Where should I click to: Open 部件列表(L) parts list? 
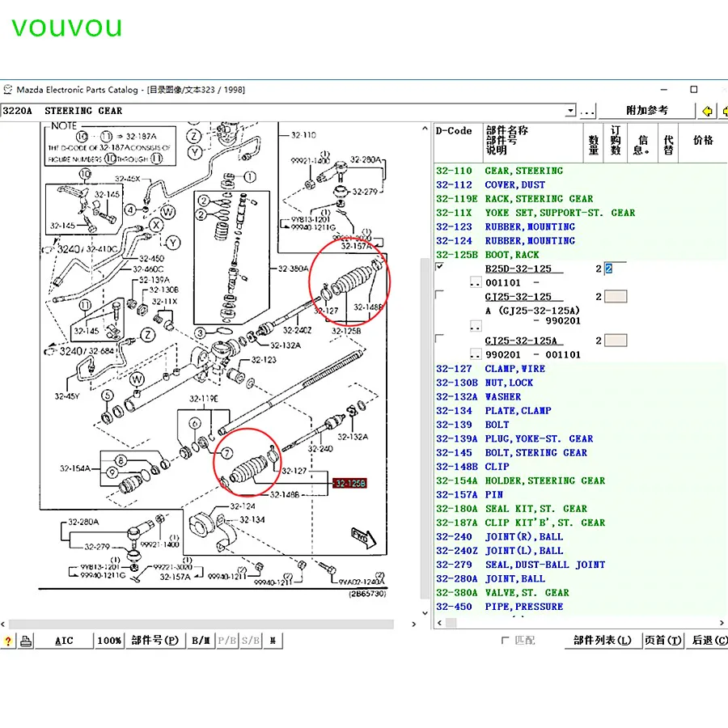point(602,641)
